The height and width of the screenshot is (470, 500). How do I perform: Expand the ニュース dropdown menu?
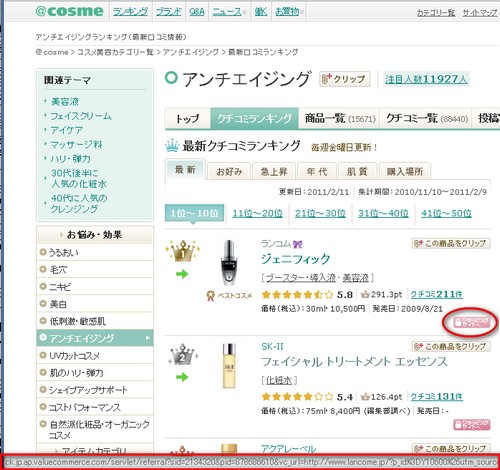229,12
